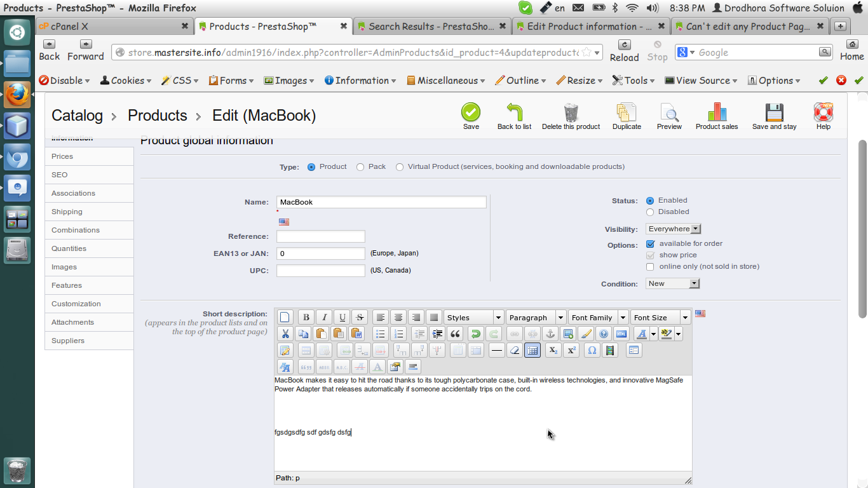Open the Suppliers sidebar link
The height and width of the screenshot is (488, 868).
pyautogui.click(x=89, y=341)
